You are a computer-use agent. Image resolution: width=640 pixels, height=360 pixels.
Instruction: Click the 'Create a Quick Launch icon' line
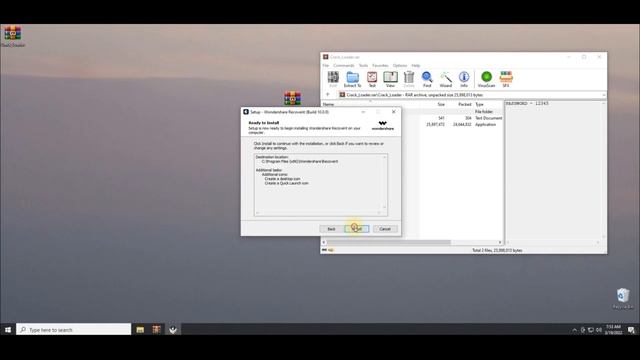[286, 183]
